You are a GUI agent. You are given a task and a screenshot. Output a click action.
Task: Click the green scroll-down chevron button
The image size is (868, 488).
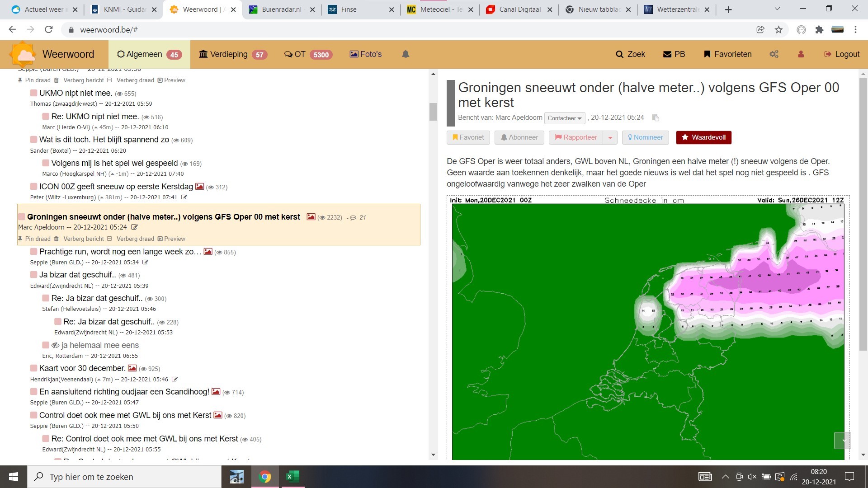(843, 441)
